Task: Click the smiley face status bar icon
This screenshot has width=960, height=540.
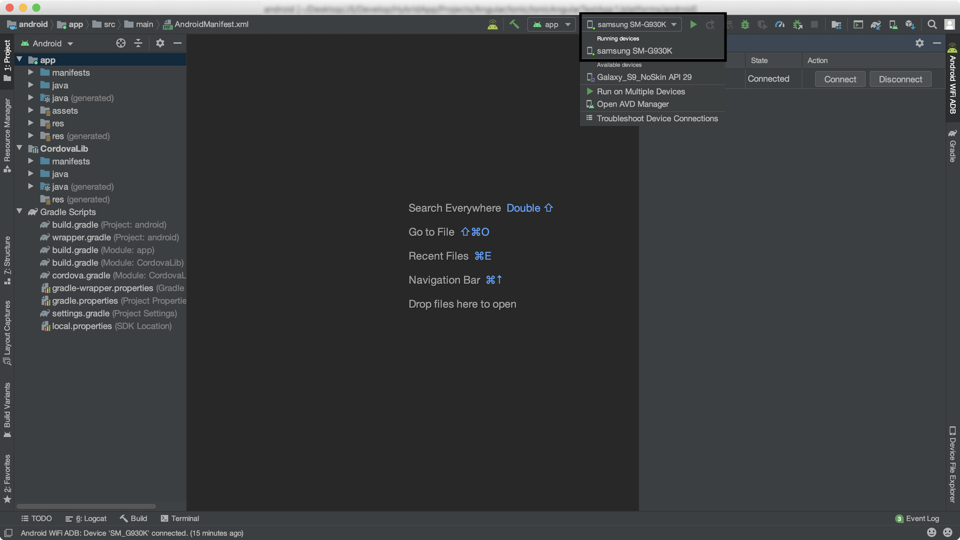Action: coord(932,533)
